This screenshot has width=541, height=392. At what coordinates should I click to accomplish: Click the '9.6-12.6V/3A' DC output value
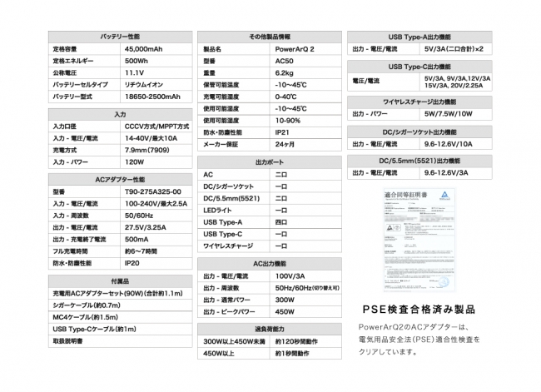coord(446,173)
